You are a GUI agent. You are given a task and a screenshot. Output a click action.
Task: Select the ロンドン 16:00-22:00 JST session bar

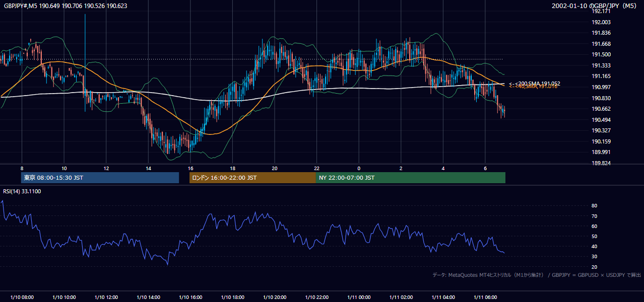(x=252, y=178)
